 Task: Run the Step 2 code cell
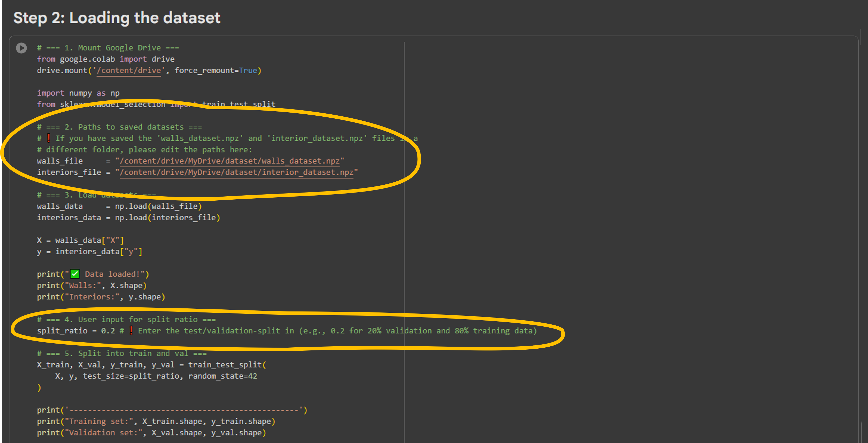(x=22, y=48)
